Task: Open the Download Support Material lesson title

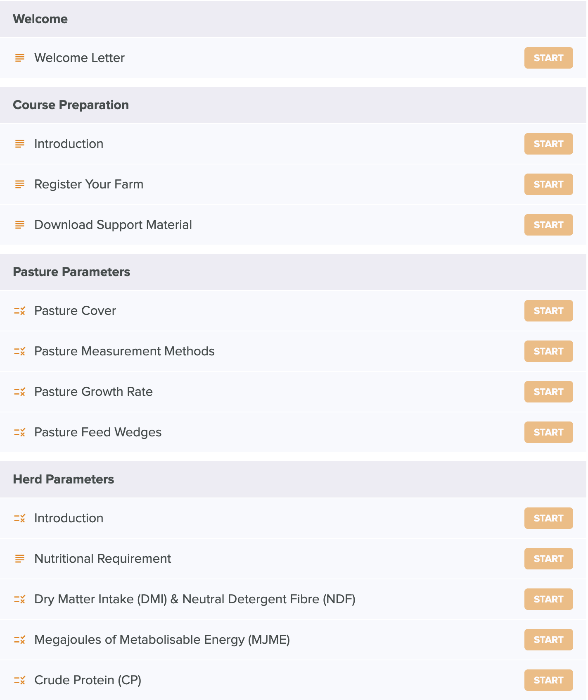Action: pos(113,225)
